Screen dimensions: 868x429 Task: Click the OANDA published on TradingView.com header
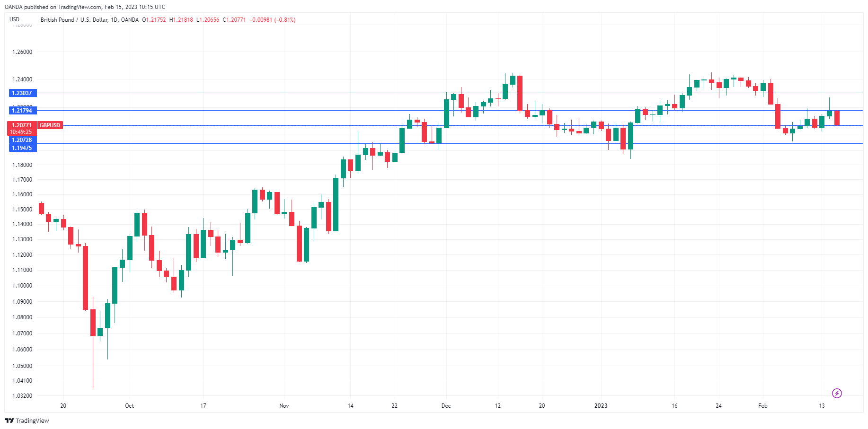click(85, 7)
